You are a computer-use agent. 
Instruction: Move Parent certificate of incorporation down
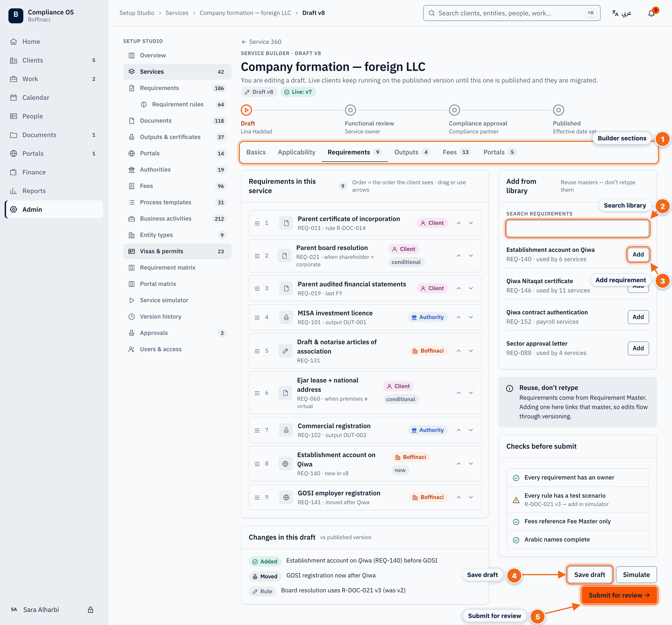(470, 223)
